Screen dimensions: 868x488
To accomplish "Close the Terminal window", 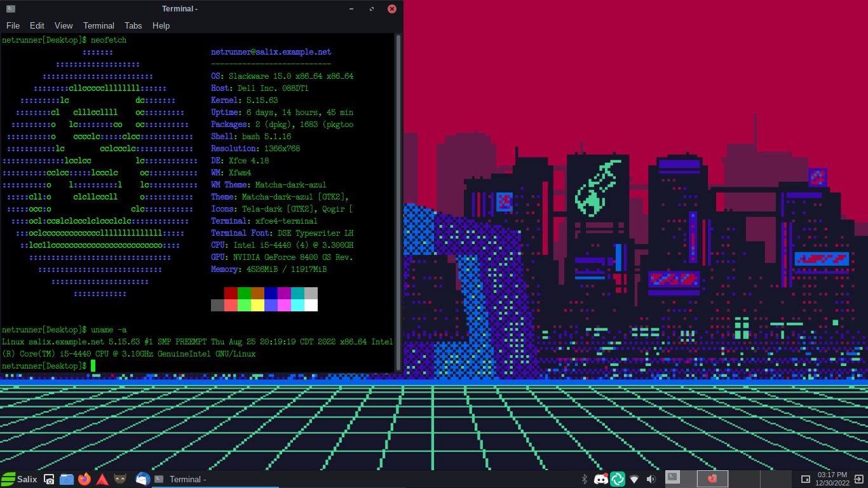I will coord(392,9).
